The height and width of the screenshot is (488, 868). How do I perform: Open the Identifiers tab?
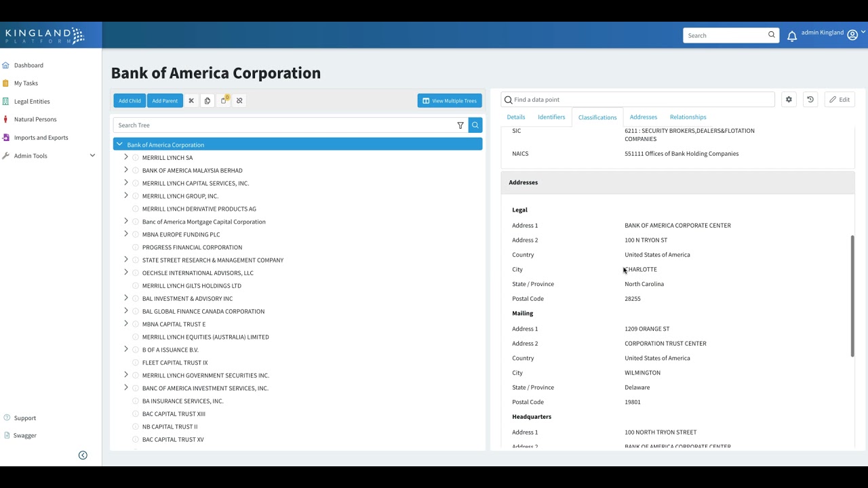(x=551, y=117)
